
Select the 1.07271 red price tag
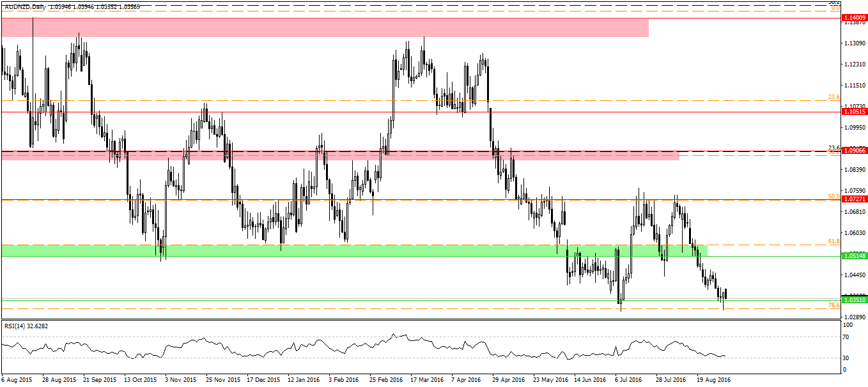point(854,199)
